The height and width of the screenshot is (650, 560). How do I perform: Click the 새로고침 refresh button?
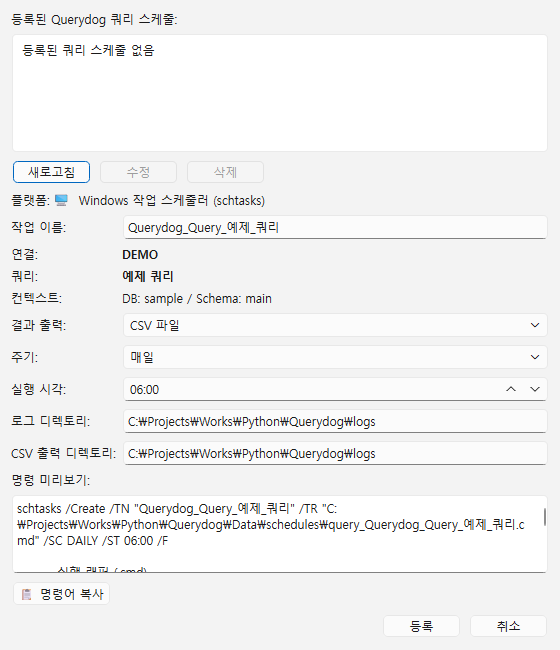pyautogui.click(x=51, y=172)
